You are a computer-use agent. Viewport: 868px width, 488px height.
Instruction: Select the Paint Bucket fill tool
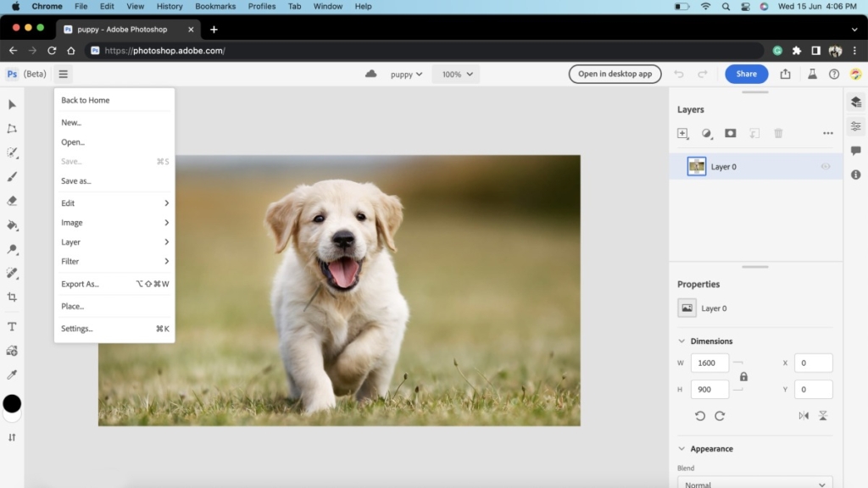(x=12, y=225)
